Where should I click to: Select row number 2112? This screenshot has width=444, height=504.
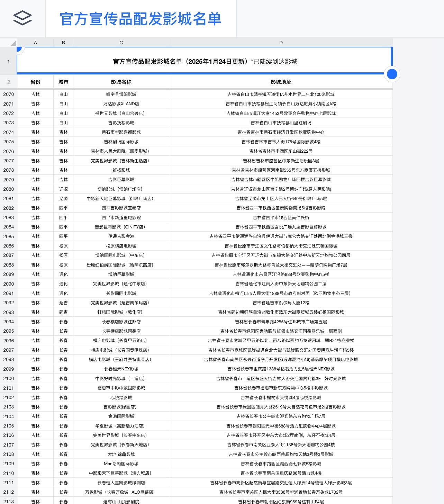[x=8, y=492]
